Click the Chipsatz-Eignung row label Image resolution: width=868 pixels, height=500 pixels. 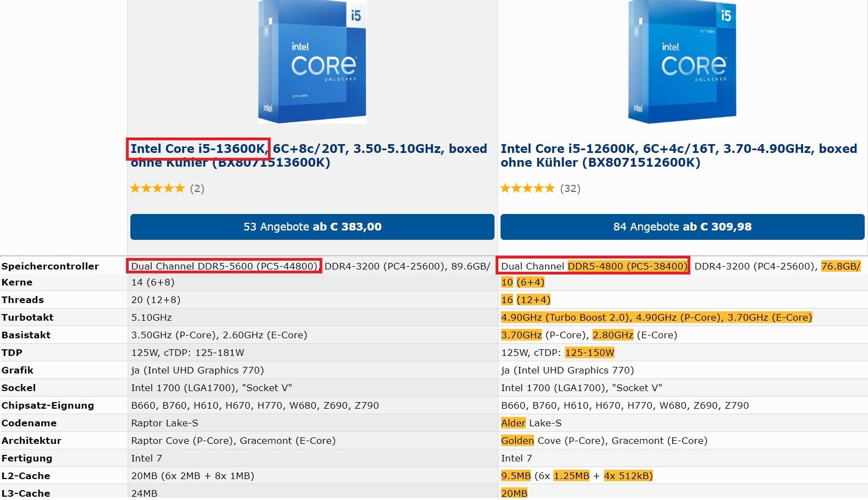[48, 405]
